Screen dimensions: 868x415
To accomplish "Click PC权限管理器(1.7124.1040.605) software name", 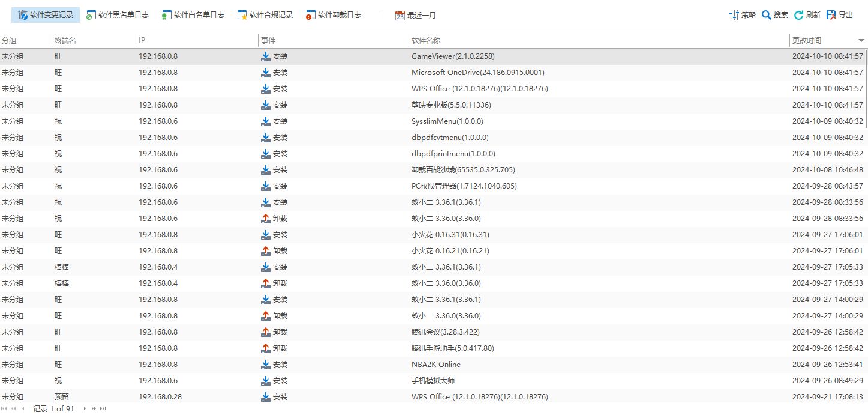I will [x=464, y=186].
